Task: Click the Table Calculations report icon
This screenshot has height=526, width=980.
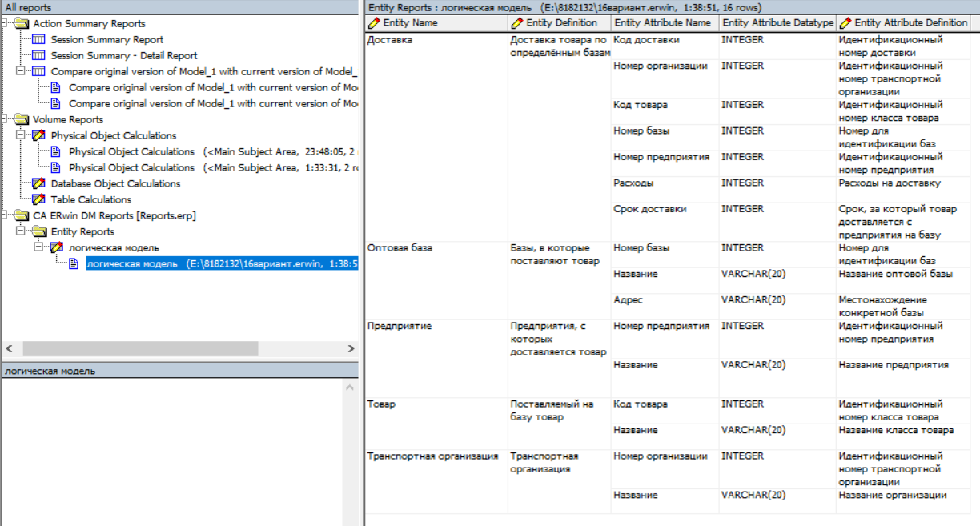Action: [38, 199]
